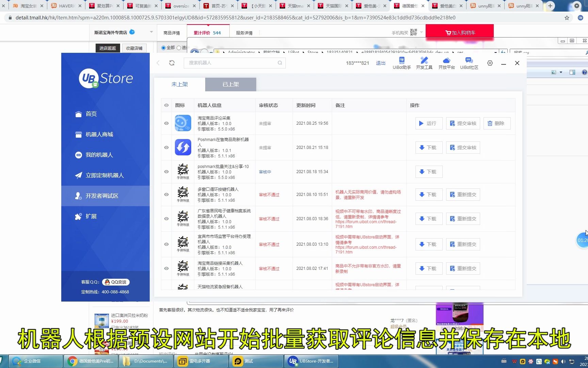This screenshot has width=588, height=368.
Task: Open 立即定制机器人 in the sidebar
Action: pos(105,175)
